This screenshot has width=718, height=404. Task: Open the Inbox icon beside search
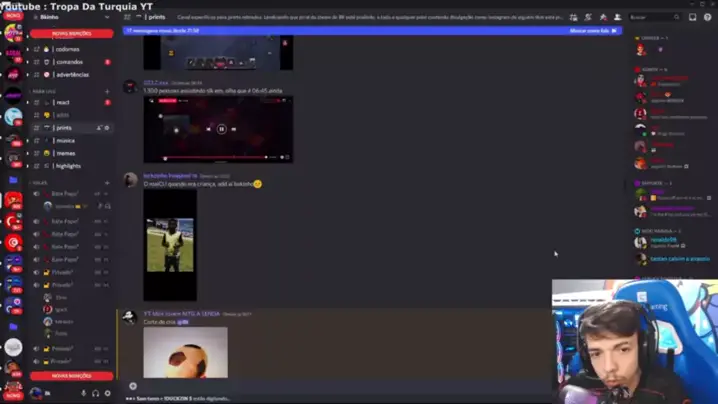(692, 17)
